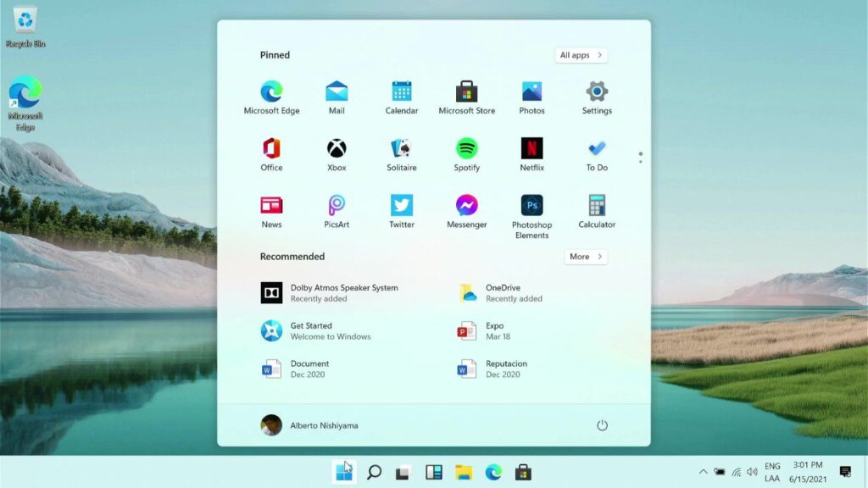
Task: Open File Explorer from the taskbar
Action: tap(464, 472)
